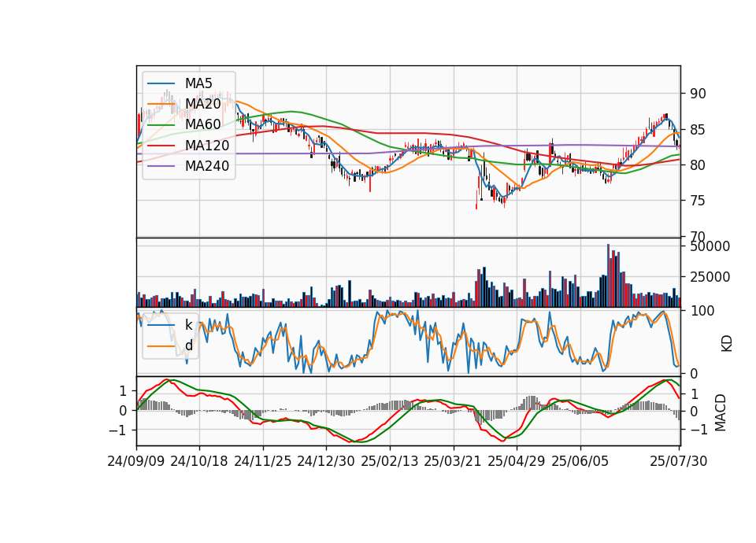Click the 50000 volume axis label
This screenshot has width=756, height=543.
[x=710, y=246]
